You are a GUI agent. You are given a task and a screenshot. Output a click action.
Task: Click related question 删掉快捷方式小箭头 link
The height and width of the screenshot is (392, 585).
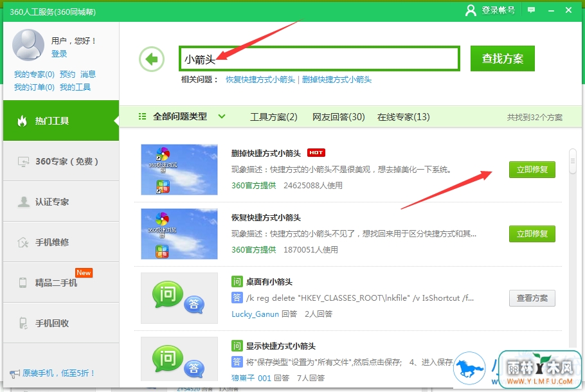coord(336,80)
